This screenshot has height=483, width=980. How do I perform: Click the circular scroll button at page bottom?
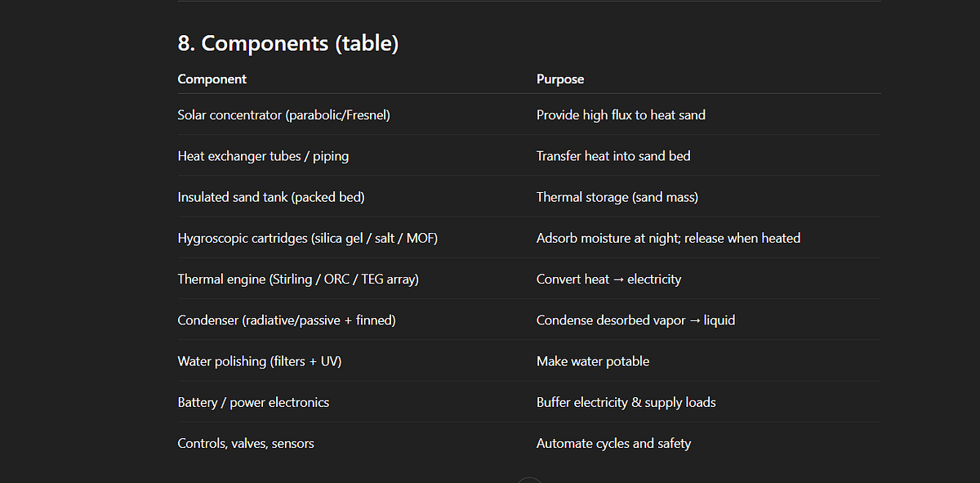(x=530, y=480)
